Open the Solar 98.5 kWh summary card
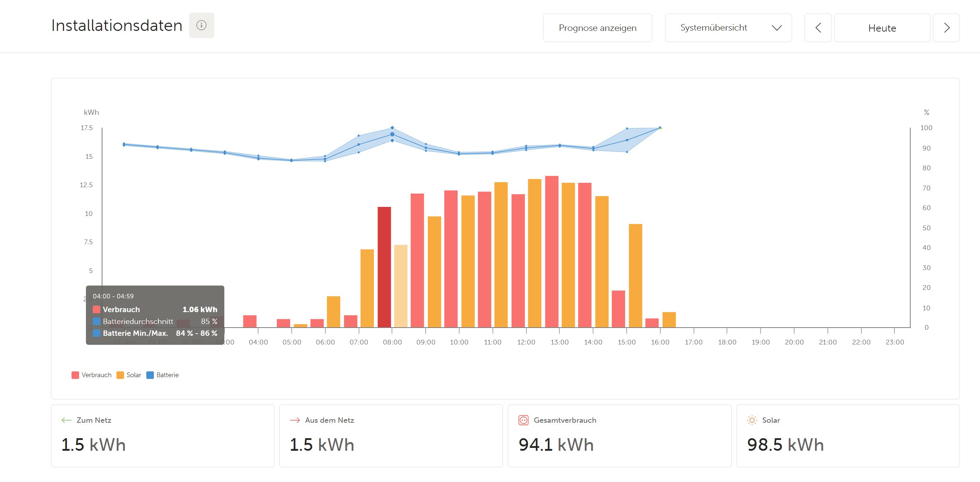Image resolution: width=980 pixels, height=482 pixels. pos(848,436)
